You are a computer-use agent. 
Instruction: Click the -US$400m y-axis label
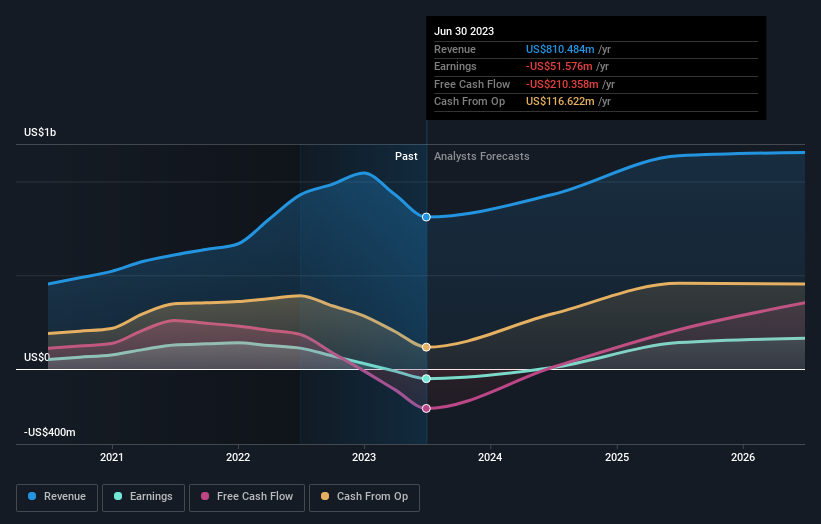[x=50, y=432]
